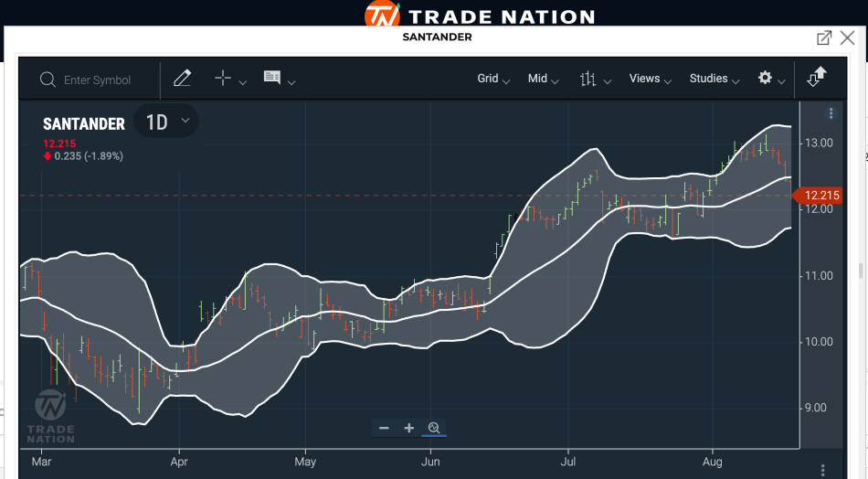Click the SANTANDER symbol label in chart

pos(84,124)
